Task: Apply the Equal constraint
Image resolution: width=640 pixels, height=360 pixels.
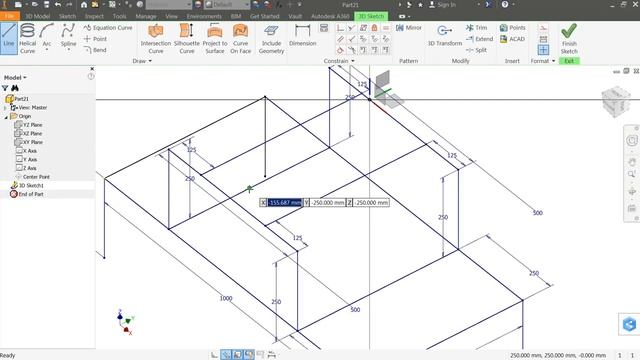Action: tap(386, 28)
